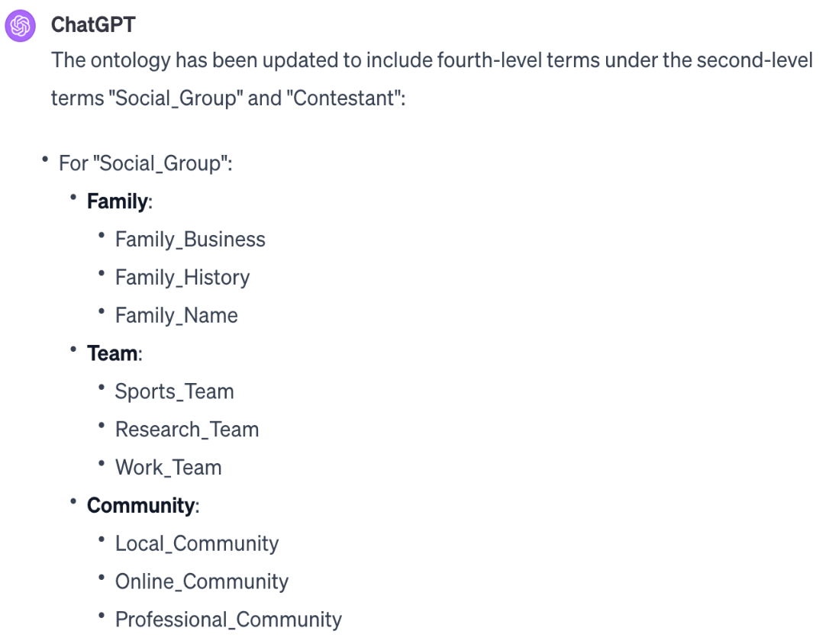The image size is (829, 644).
Task: Click the ChatGPT sender name
Action: pos(93,25)
